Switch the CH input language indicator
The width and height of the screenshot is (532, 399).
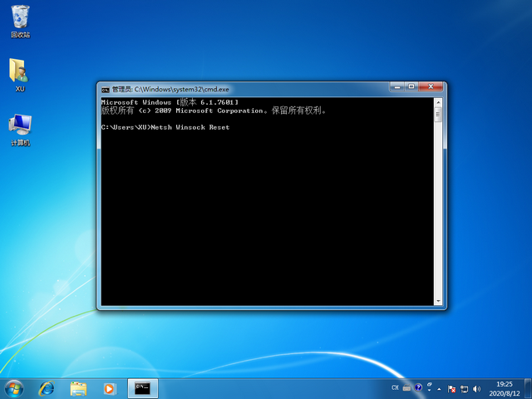(396, 388)
